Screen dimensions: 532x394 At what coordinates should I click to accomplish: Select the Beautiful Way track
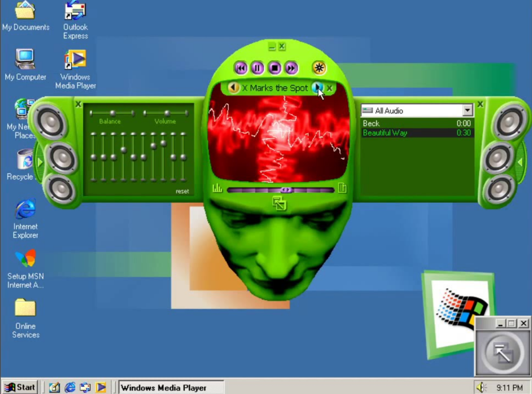(x=417, y=133)
